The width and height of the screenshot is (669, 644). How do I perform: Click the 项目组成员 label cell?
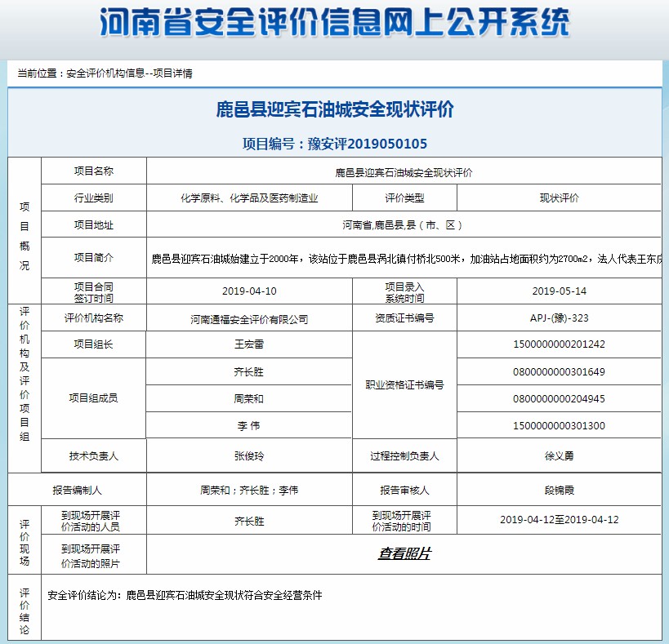(x=93, y=398)
